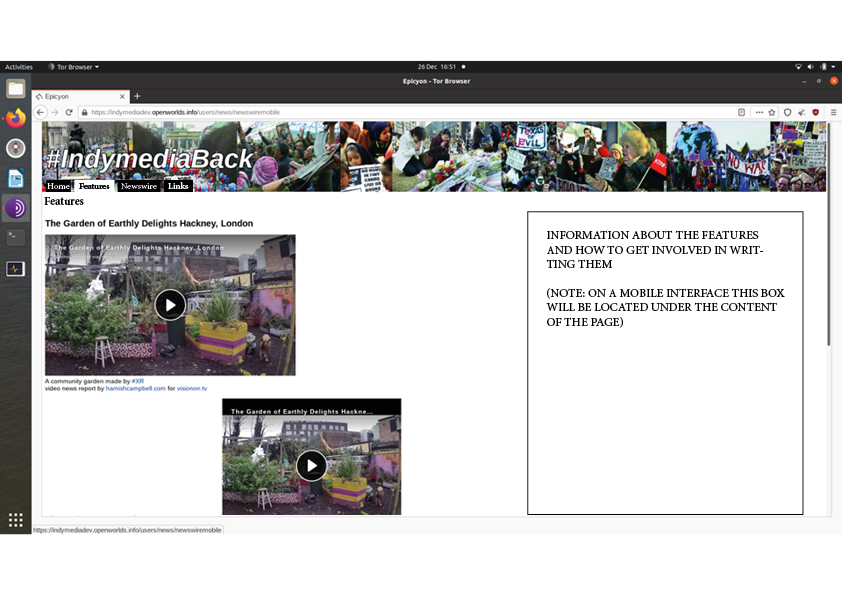The image size is (842, 595).
Task: Bookmark this page using the star icon
Action: point(773,112)
